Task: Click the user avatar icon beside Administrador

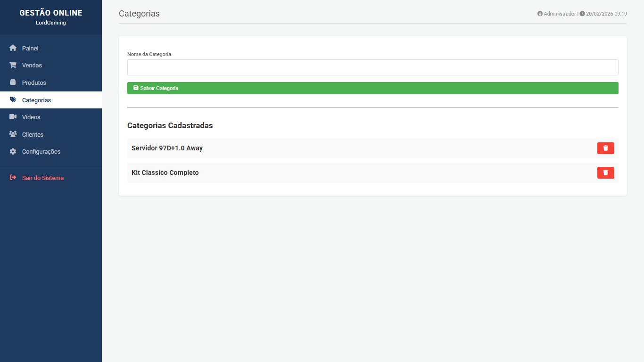Action: pyautogui.click(x=540, y=14)
